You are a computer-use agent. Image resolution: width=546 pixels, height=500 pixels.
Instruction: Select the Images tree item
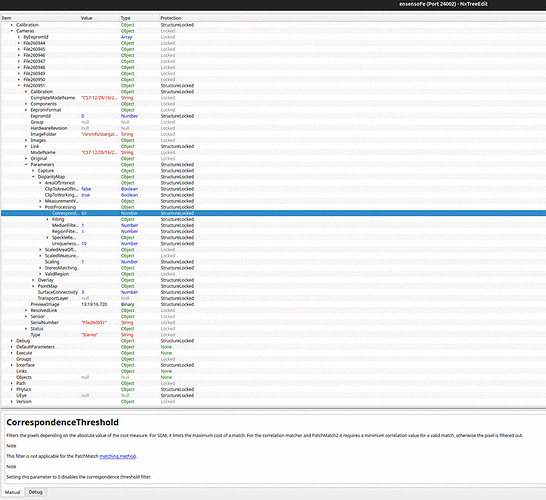click(38, 140)
